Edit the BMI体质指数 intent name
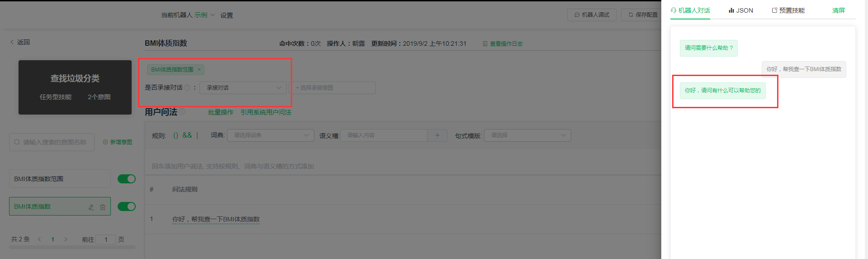Screen dimensions: 868x259 point(91,207)
